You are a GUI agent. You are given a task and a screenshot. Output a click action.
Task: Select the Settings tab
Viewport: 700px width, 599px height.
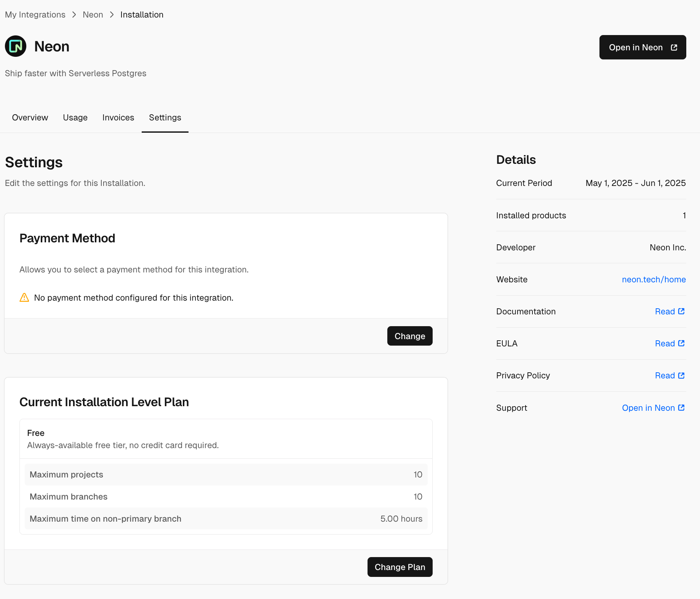click(165, 117)
